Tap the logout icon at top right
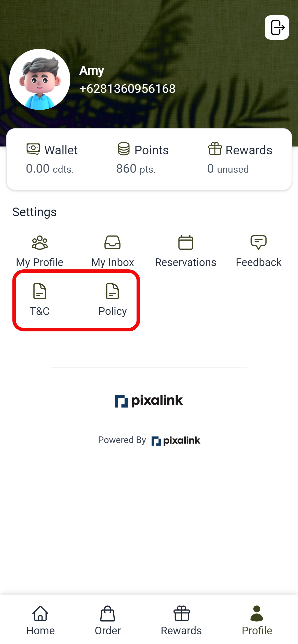298x644 pixels. point(277,28)
